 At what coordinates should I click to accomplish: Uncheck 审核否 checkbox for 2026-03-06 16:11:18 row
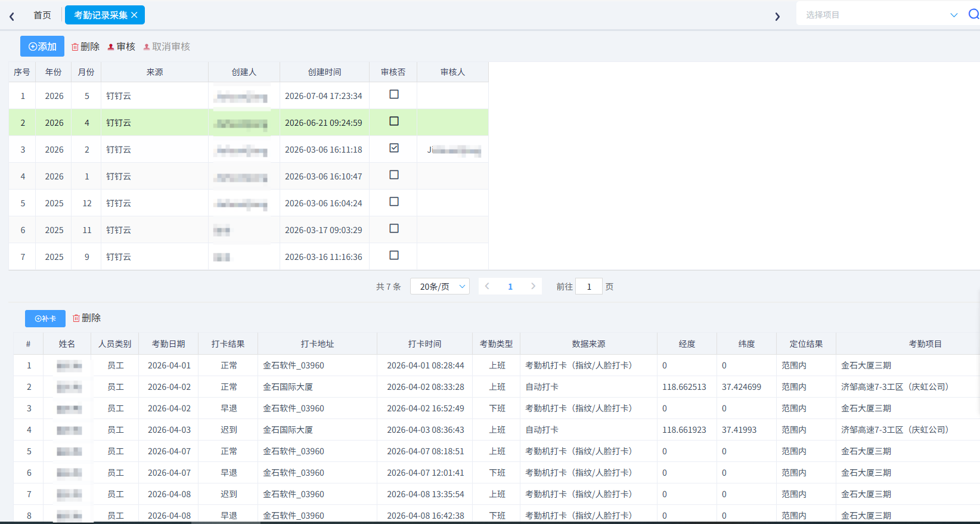394,148
